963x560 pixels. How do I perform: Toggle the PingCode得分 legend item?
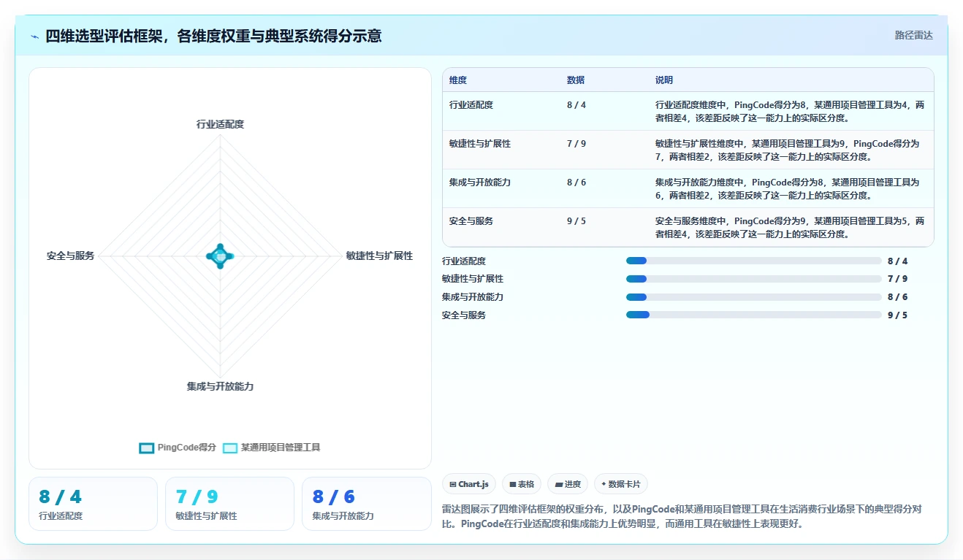pyautogui.click(x=178, y=448)
